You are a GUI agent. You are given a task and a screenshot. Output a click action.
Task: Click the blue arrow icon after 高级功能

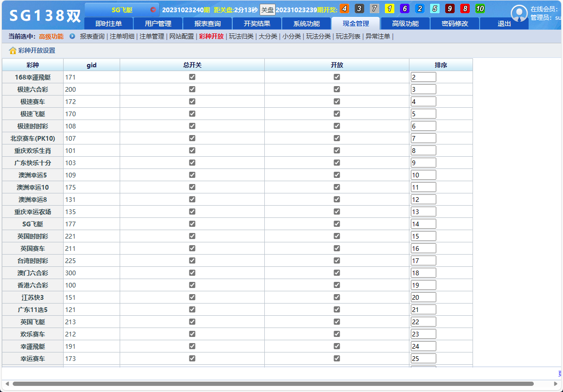pyautogui.click(x=72, y=36)
